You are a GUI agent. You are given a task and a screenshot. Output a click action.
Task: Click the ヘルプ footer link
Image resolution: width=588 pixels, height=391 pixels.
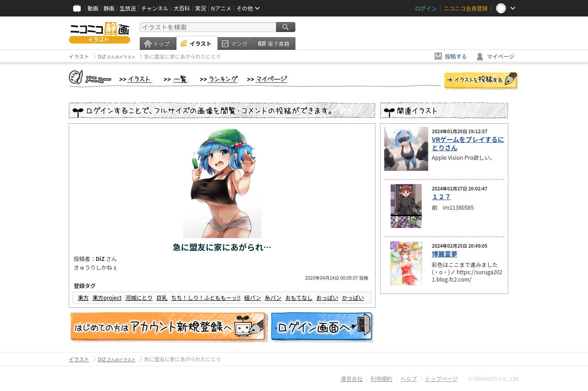coord(409,379)
